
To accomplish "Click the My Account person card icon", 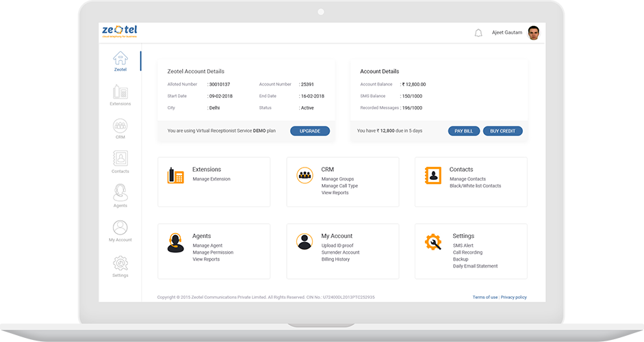I will tap(305, 241).
